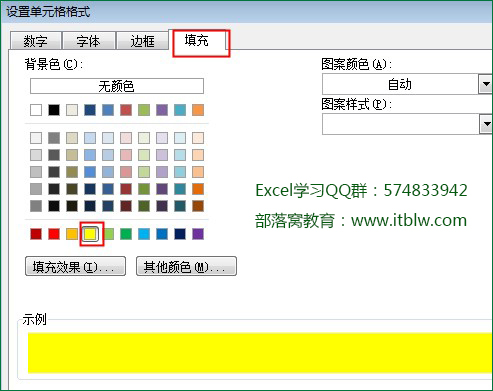Expand the 图案样式 dropdown arrow
This screenshot has height=391, width=493.
click(x=486, y=124)
